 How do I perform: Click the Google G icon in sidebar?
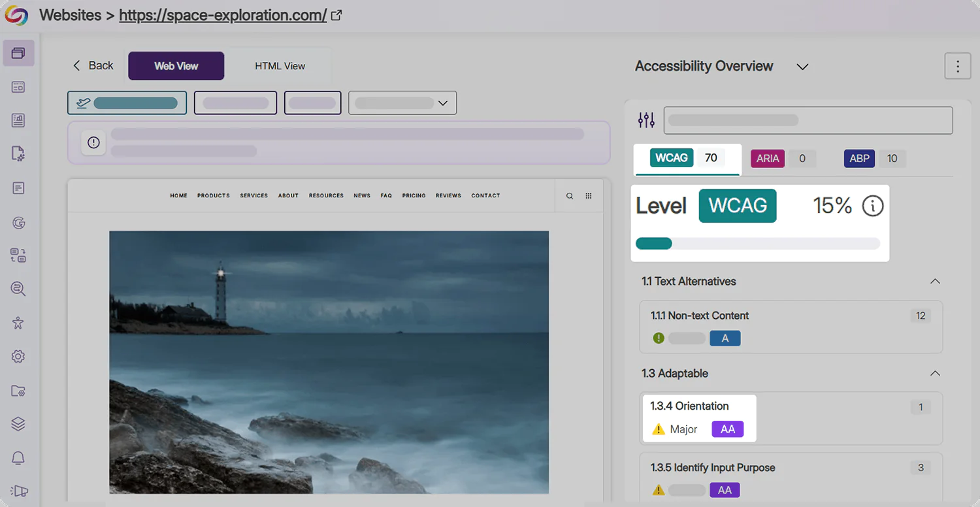pos(18,223)
